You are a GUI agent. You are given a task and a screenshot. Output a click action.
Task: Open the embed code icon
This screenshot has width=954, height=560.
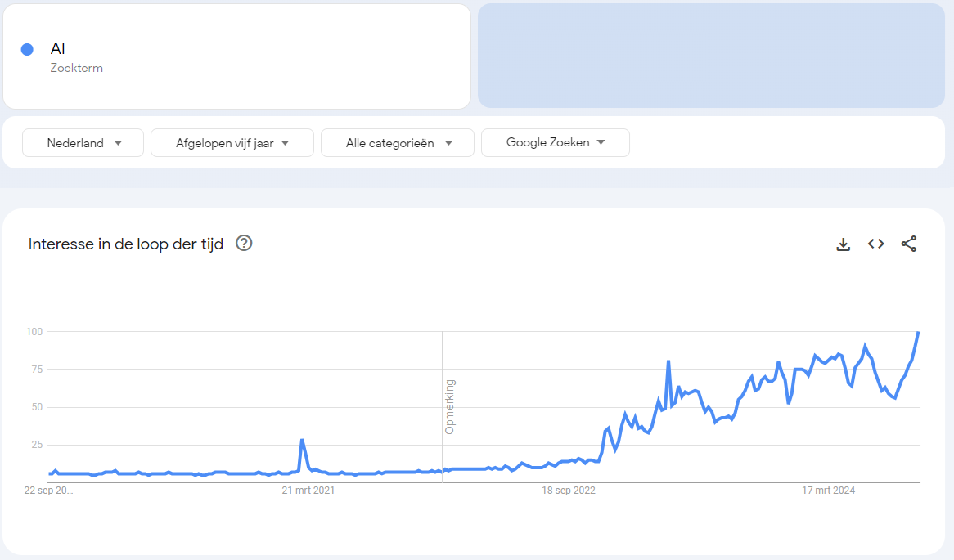(x=876, y=244)
